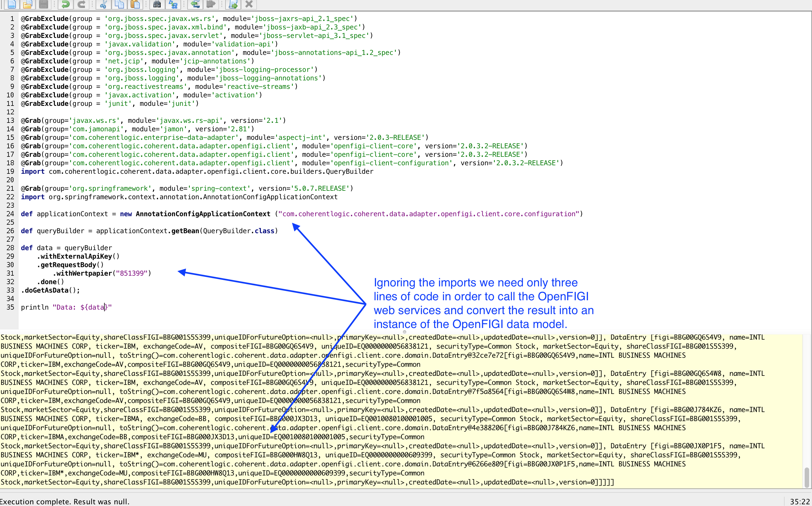Click the divider handle above output pane
812x506 pixels.
tap(405, 332)
